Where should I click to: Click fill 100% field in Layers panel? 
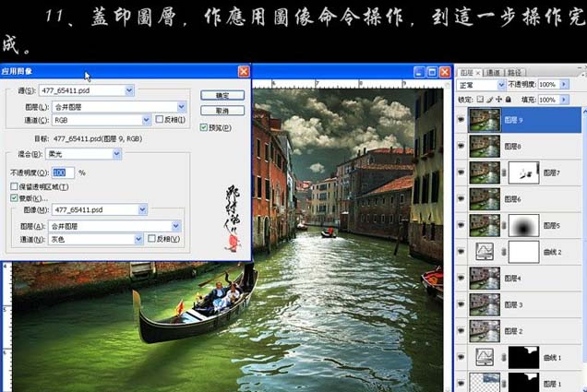point(548,100)
